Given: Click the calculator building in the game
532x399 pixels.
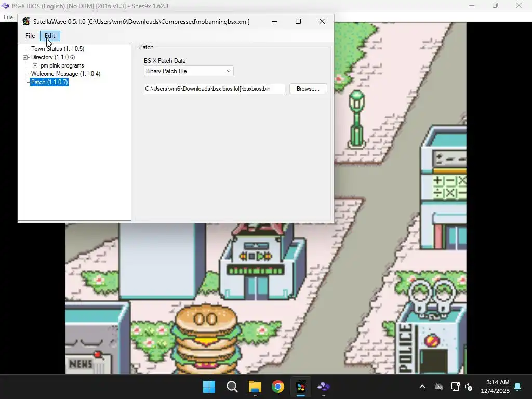Looking at the screenshot, I should tap(444, 187).
